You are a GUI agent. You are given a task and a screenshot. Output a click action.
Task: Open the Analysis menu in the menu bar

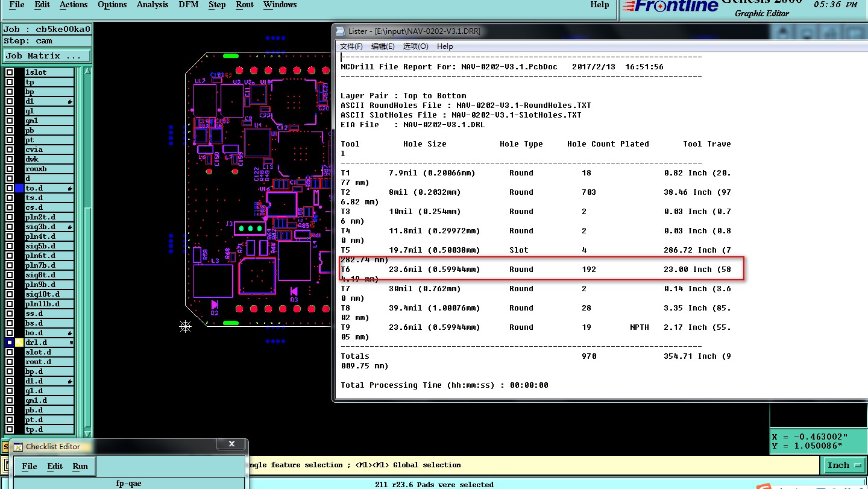tap(153, 5)
